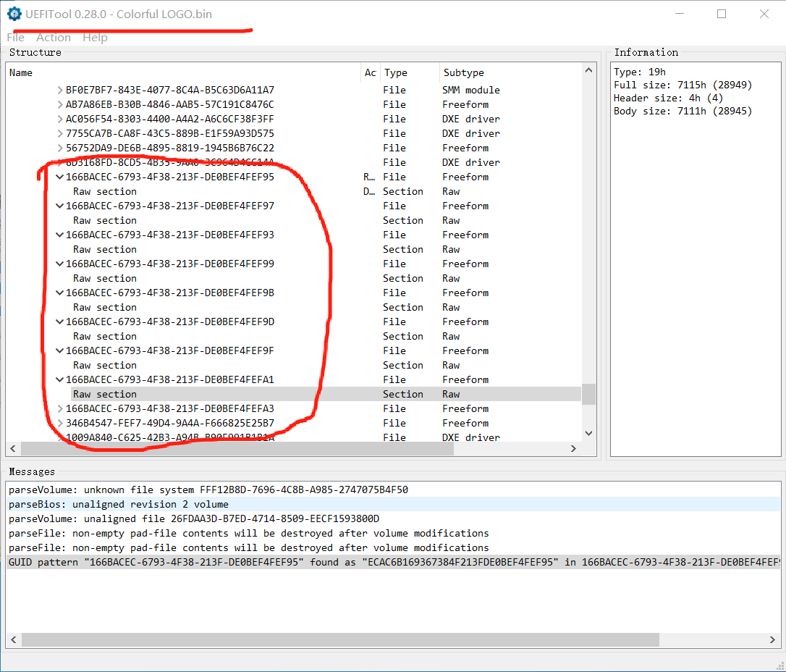Select Raw section under FEF99 file
The height and width of the screenshot is (672, 786).
[x=105, y=278]
